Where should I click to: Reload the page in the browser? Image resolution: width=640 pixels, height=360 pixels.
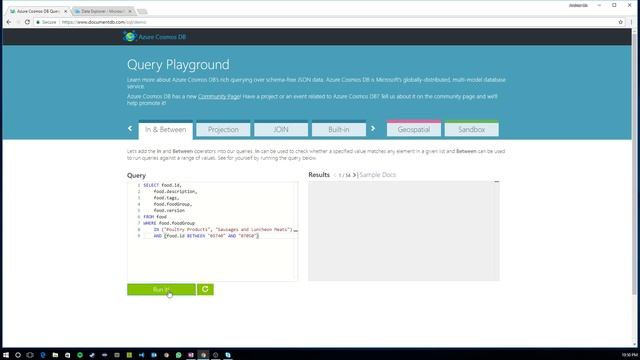coord(27,22)
